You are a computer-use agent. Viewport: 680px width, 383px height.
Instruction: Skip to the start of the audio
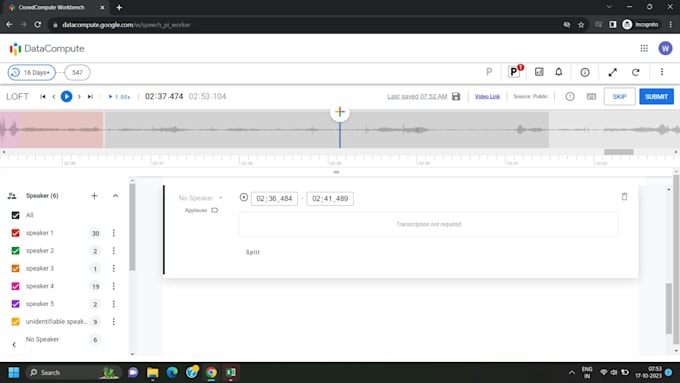click(x=42, y=97)
